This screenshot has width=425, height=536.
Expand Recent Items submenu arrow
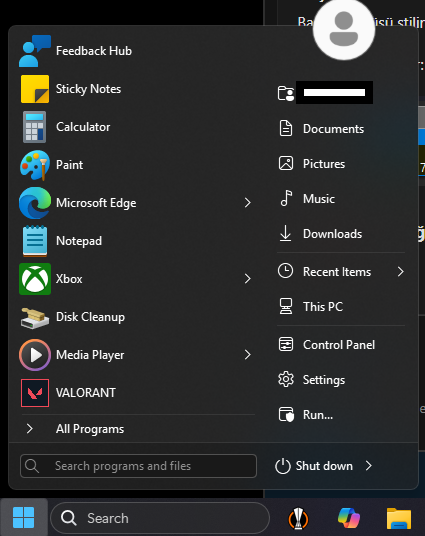400,272
